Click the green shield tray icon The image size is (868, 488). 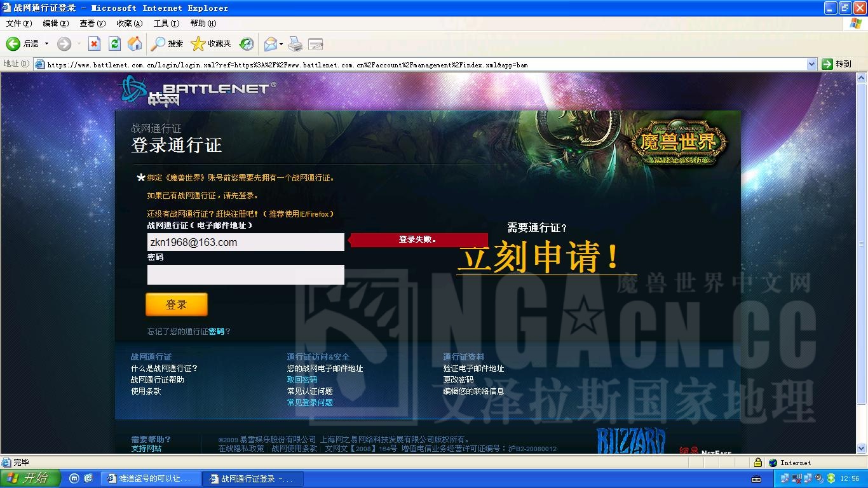(831, 478)
